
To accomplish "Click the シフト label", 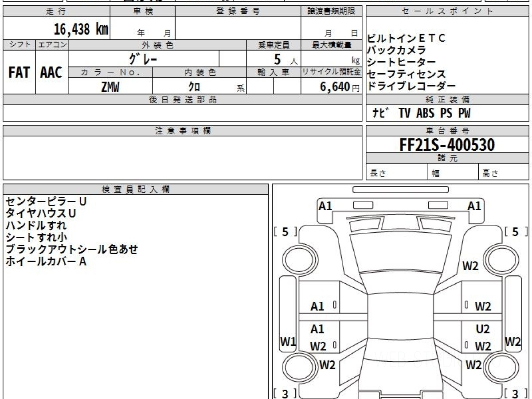I will [19, 45].
